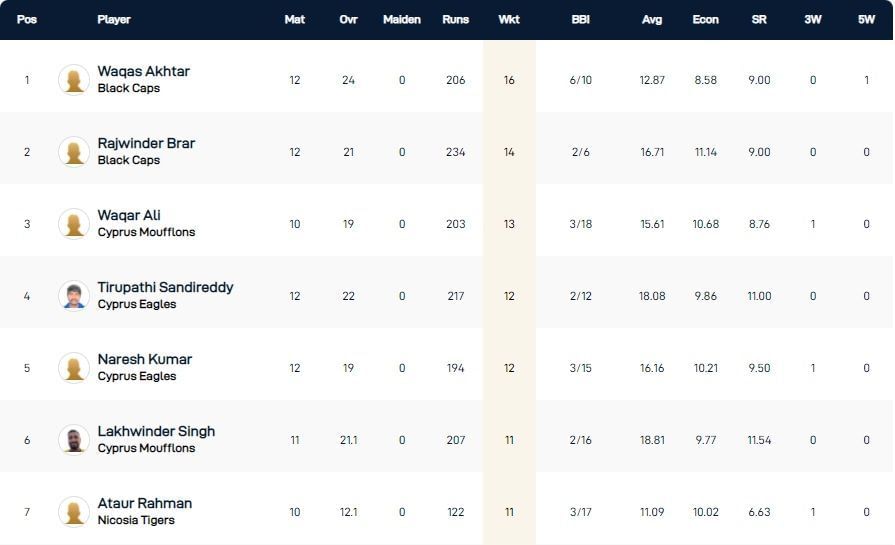Click the Avg column header
The height and width of the screenshot is (545, 895).
pyautogui.click(x=652, y=20)
